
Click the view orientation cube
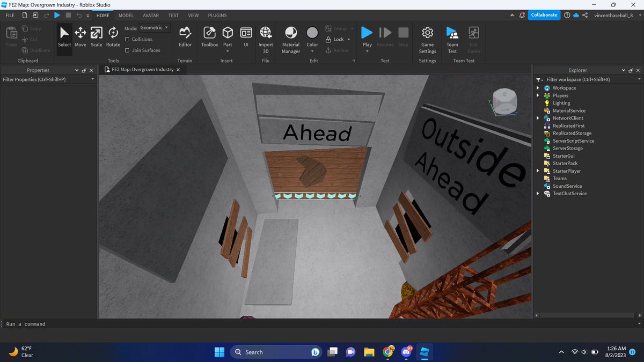tap(504, 102)
